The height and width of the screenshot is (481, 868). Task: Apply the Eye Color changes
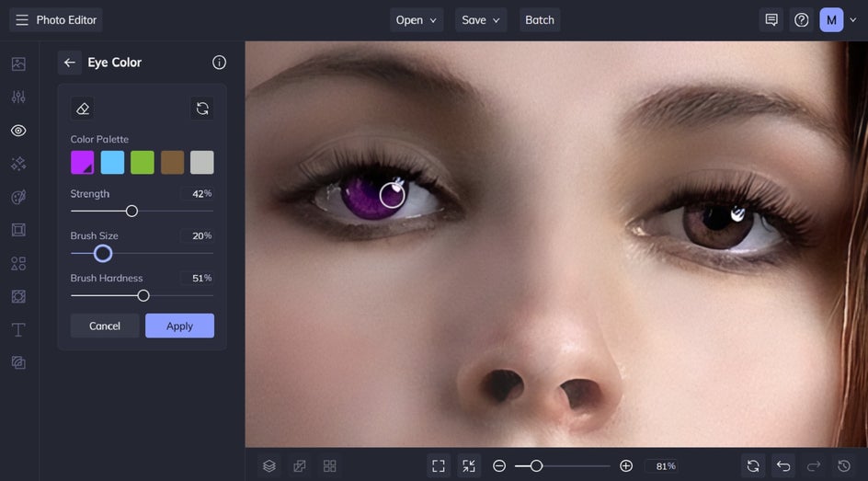tap(180, 326)
